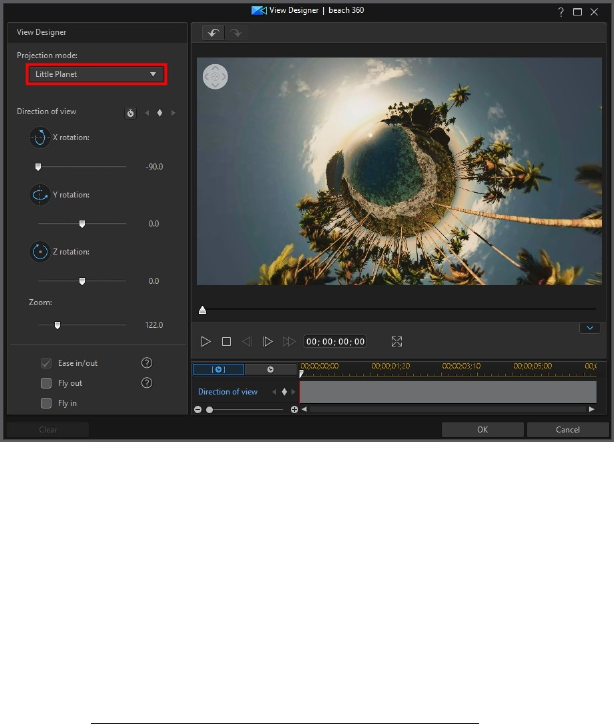Click the Direction of view track label

[x=228, y=392]
